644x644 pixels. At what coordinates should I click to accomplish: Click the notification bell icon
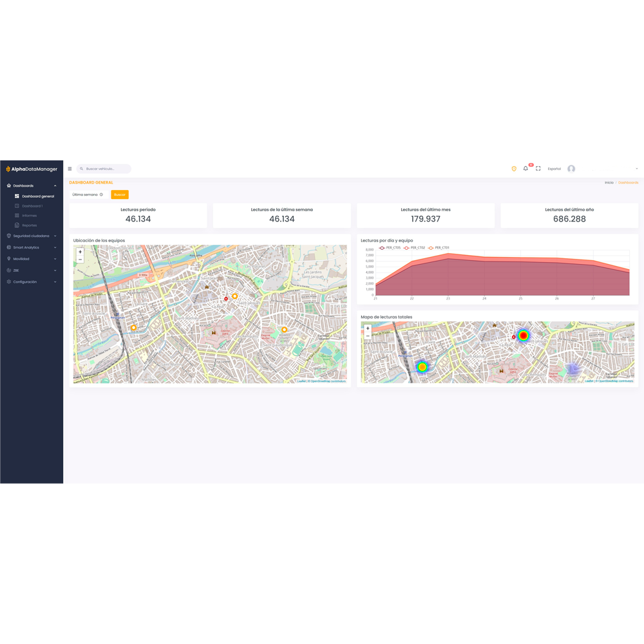click(x=525, y=169)
